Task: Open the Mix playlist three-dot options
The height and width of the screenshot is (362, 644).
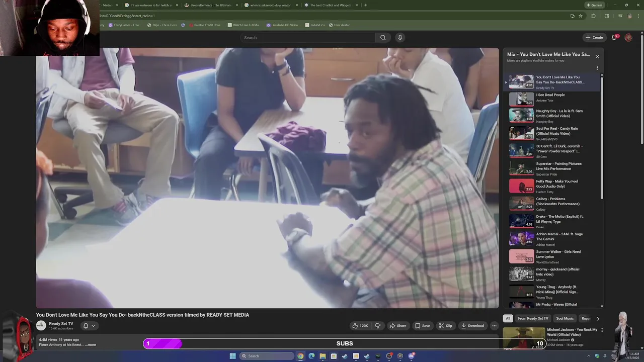Action: pyautogui.click(x=597, y=68)
